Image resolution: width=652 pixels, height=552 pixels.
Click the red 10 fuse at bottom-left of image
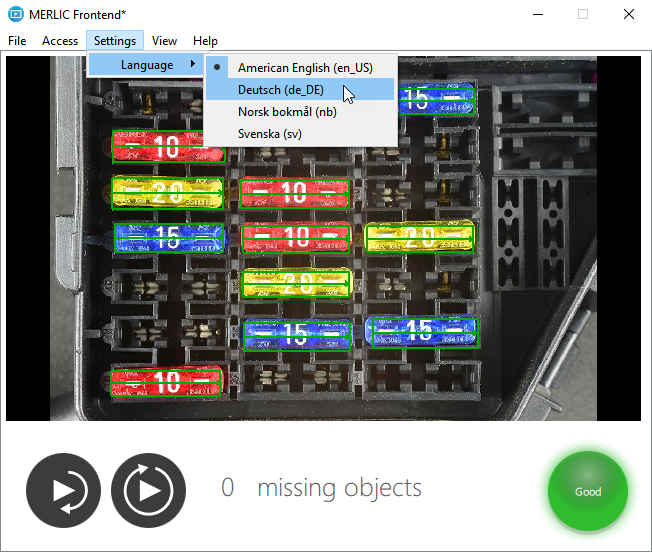165,382
